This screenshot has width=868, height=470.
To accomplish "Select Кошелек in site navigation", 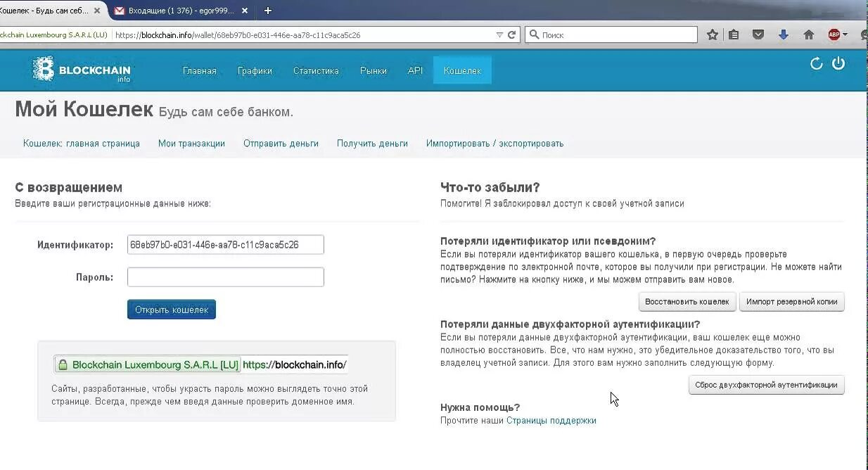I will coord(462,70).
